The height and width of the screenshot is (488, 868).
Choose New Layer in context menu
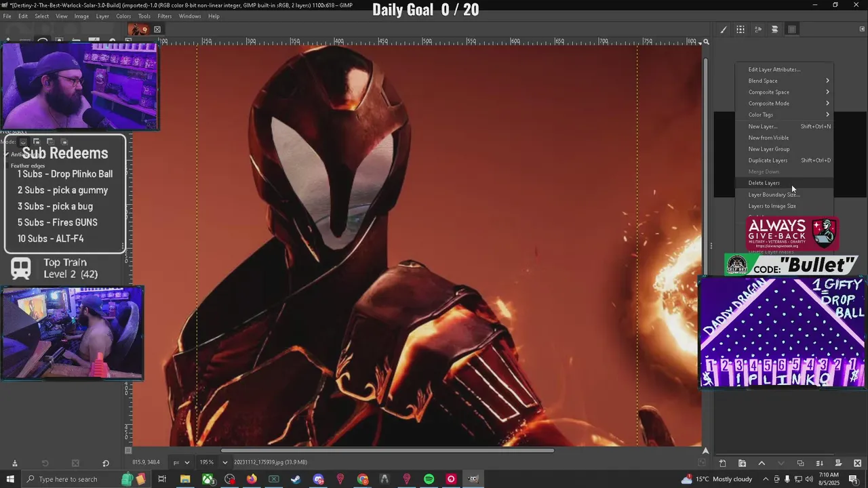click(785, 126)
